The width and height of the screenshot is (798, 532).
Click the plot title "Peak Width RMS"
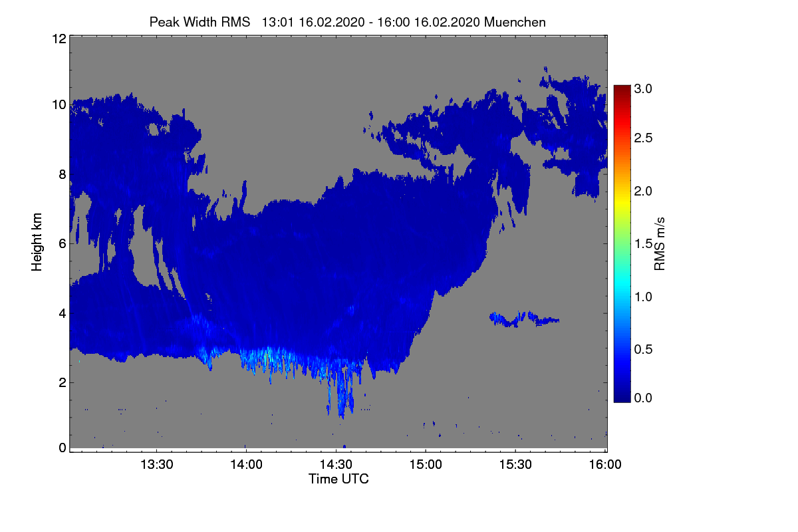[199, 22]
